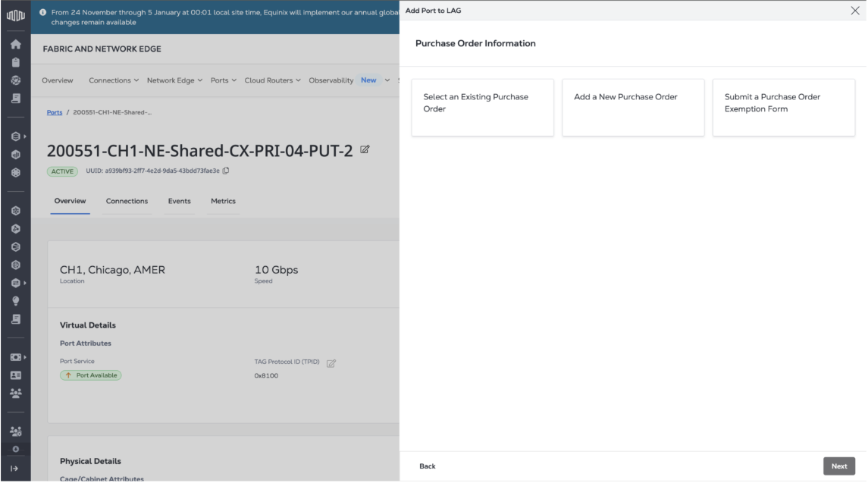
Task: Select an Existing Purchase Order option
Action: click(x=482, y=108)
